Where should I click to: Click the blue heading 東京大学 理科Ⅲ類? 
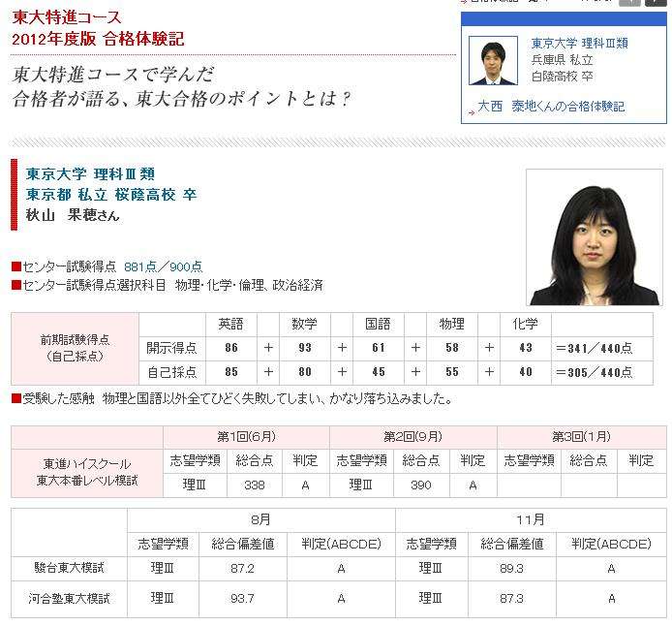point(90,174)
